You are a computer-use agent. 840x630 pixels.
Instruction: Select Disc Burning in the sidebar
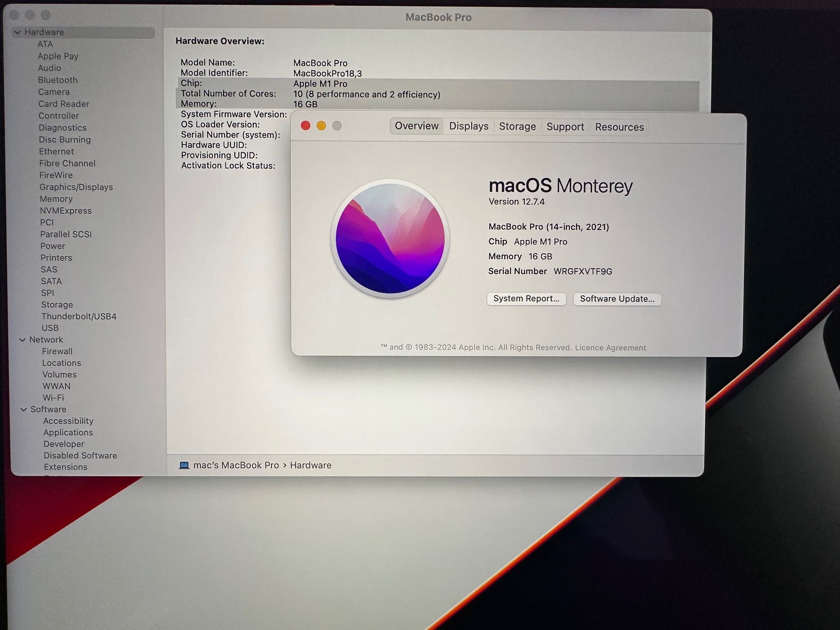[65, 140]
